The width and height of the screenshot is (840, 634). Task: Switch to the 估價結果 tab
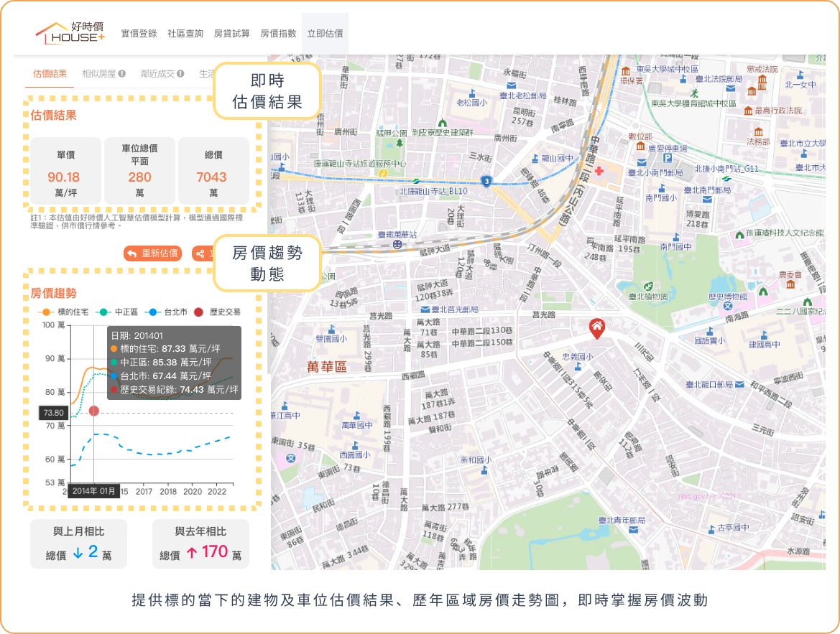point(50,73)
